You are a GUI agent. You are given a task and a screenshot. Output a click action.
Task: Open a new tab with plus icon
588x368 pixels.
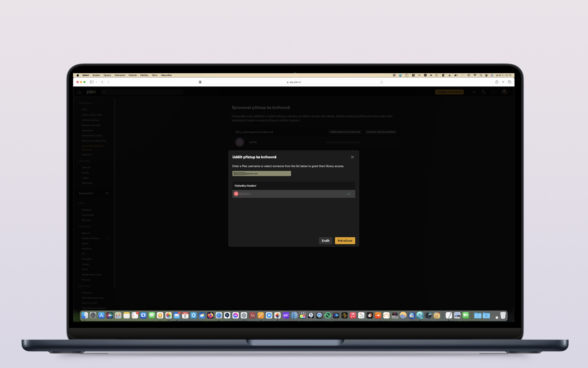(503, 82)
